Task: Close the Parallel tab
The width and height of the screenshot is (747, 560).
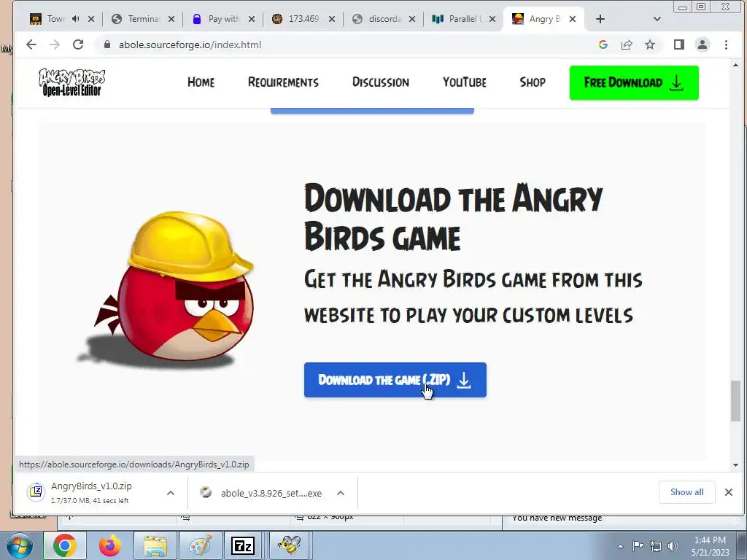Action: pyautogui.click(x=492, y=19)
